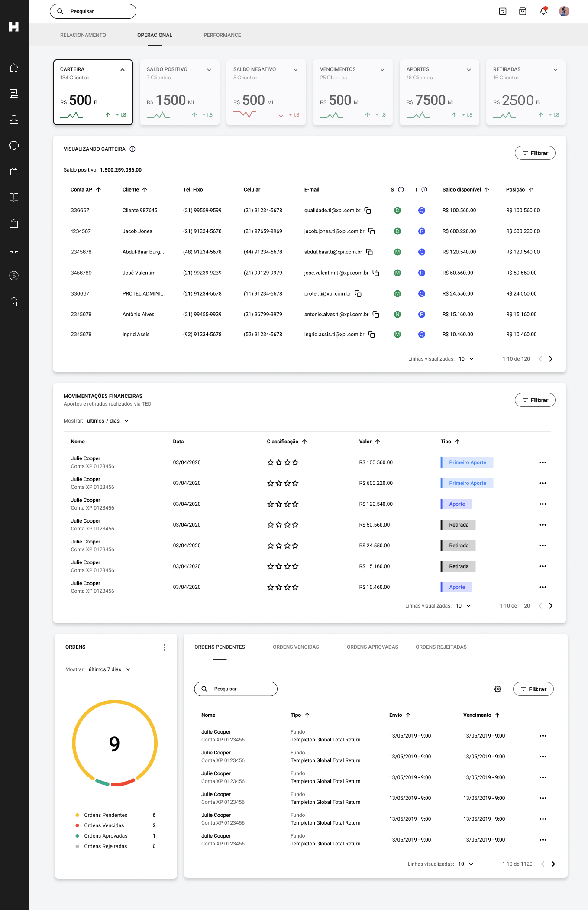
Task: Switch to the Performance tab
Action: tap(222, 35)
